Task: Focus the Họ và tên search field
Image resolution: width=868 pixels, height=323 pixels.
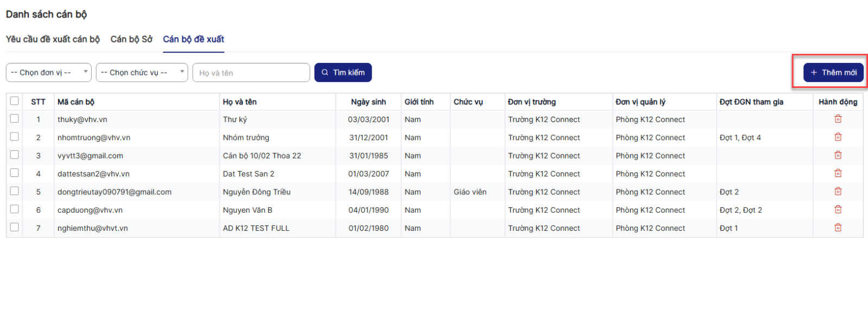Action: click(251, 73)
